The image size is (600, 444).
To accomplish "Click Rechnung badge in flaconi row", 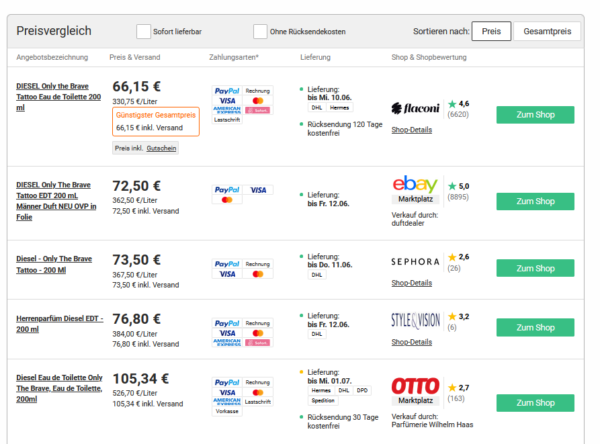I will click(258, 91).
